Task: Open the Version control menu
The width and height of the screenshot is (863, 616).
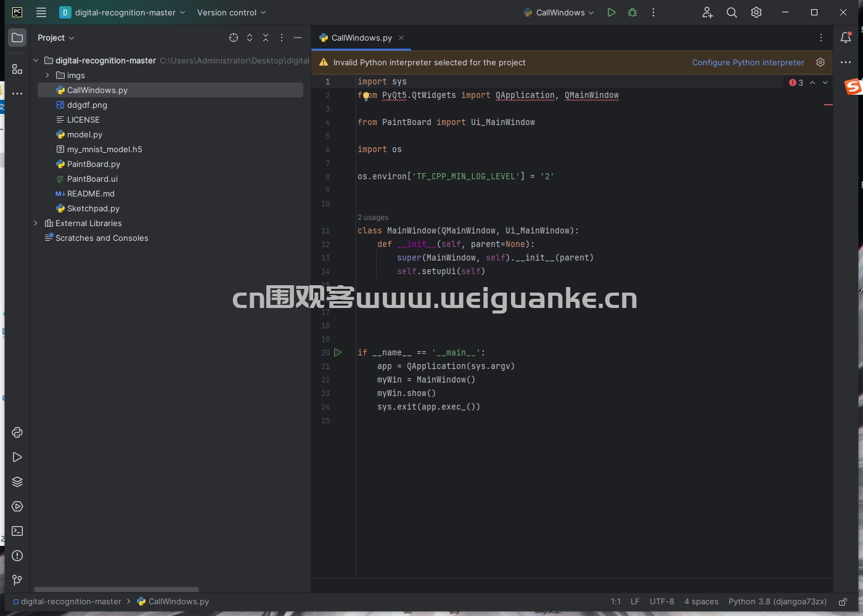Action: pos(232,12)
